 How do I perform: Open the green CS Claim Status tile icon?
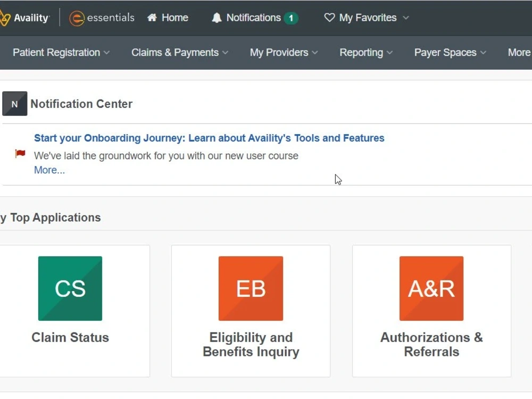(x=70, y=288)
